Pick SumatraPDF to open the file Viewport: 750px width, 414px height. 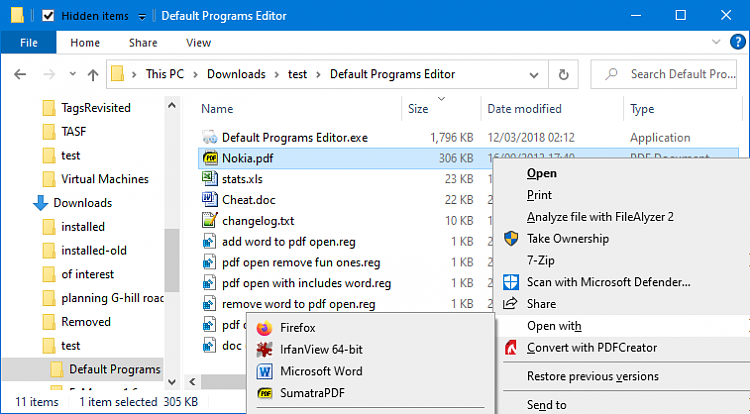click(314, 394)
